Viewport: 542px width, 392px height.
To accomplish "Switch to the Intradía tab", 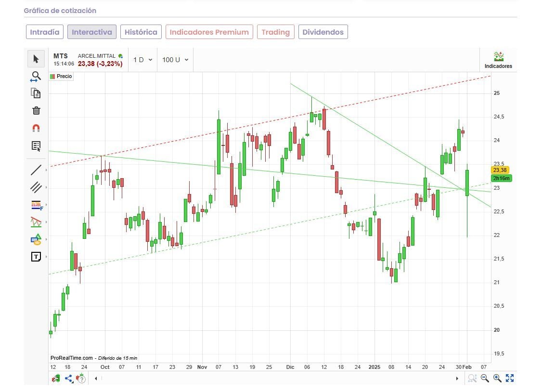I will point(45,32).
